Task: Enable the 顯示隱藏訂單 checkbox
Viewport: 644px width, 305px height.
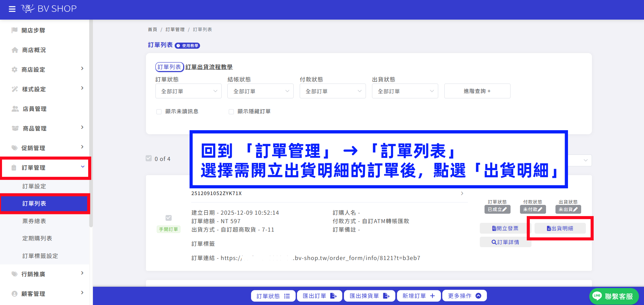Action: tap(231, 112)
